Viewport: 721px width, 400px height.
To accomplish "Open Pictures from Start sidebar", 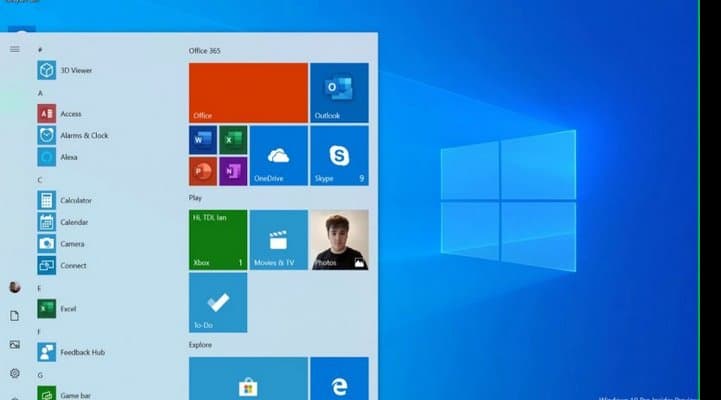I will click(15, 344).
